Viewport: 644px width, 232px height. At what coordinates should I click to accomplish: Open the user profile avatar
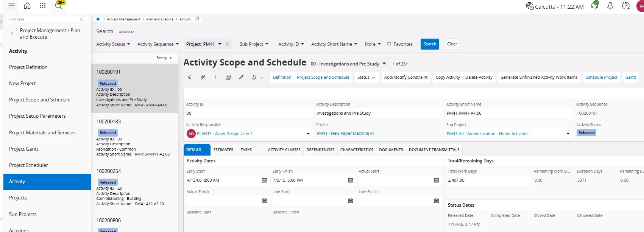point(640,6)
